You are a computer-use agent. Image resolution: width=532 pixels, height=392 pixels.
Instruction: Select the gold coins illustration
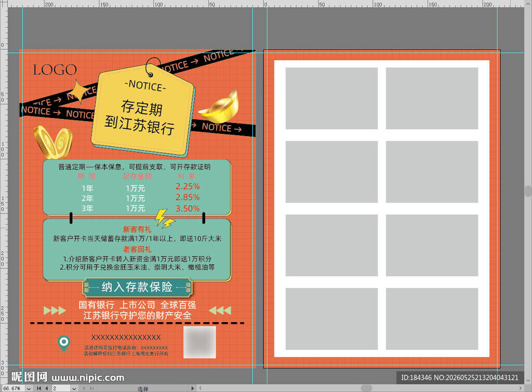[53, 142]
